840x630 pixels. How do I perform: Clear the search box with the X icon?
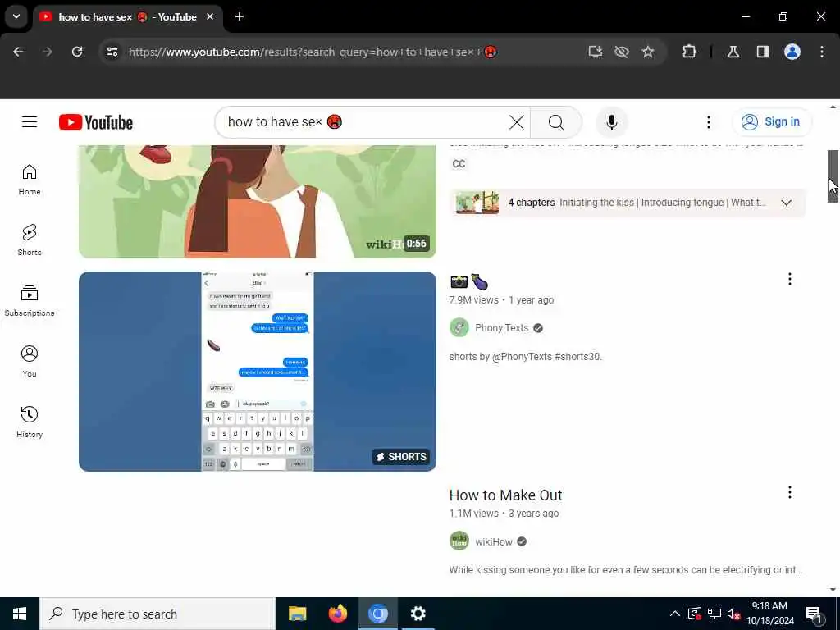click(517, 122)
